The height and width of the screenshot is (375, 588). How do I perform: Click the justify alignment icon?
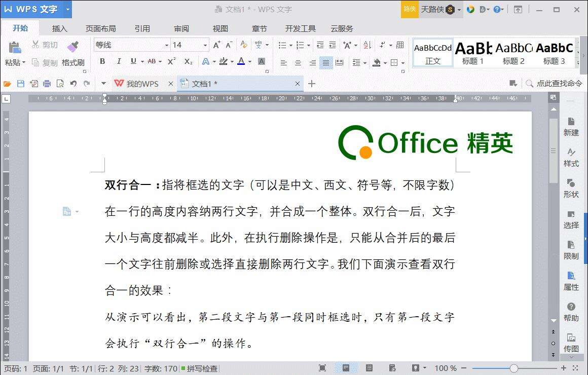(x=326, y=63)
